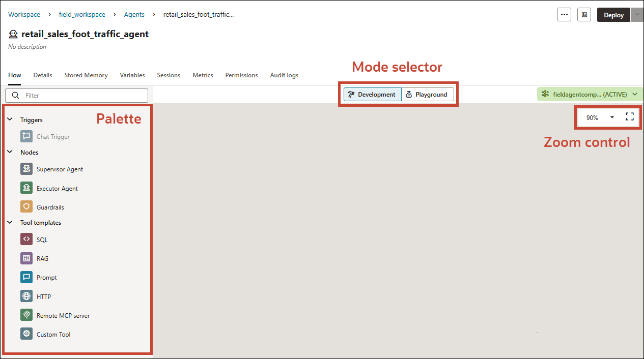The width and height of the screenshot is (644, 359).
Task: Choose the RAG tool template icon
Action: 26,258
